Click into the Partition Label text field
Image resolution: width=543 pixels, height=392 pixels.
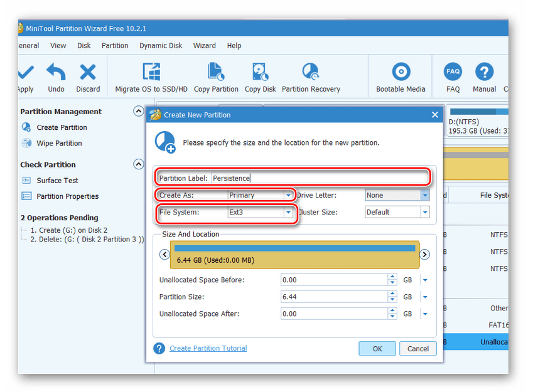pyautogui.click(x=319, y=178)
